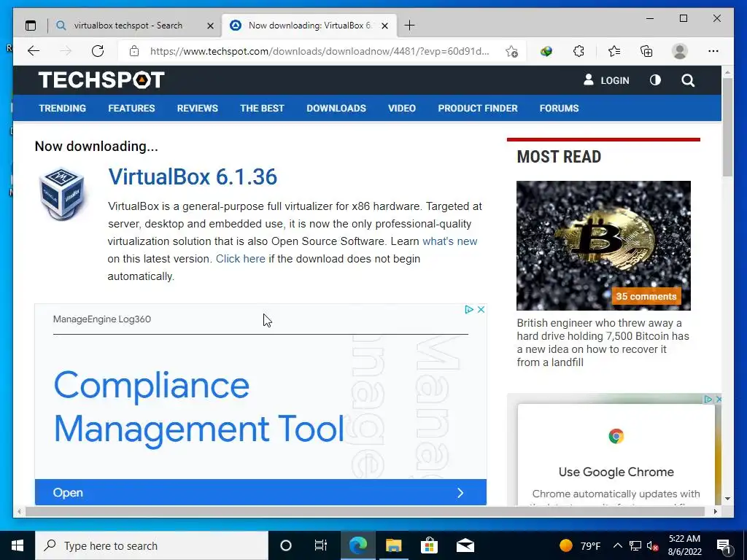Click the horizontal scrollbar right arrow

pos(716,511)
